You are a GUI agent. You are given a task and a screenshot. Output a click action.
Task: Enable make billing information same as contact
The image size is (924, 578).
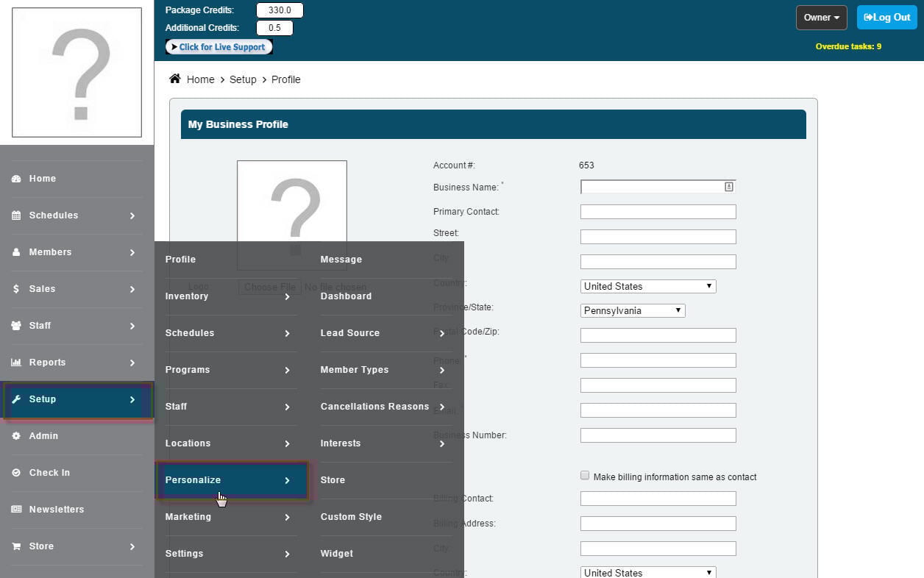[585, 476]
